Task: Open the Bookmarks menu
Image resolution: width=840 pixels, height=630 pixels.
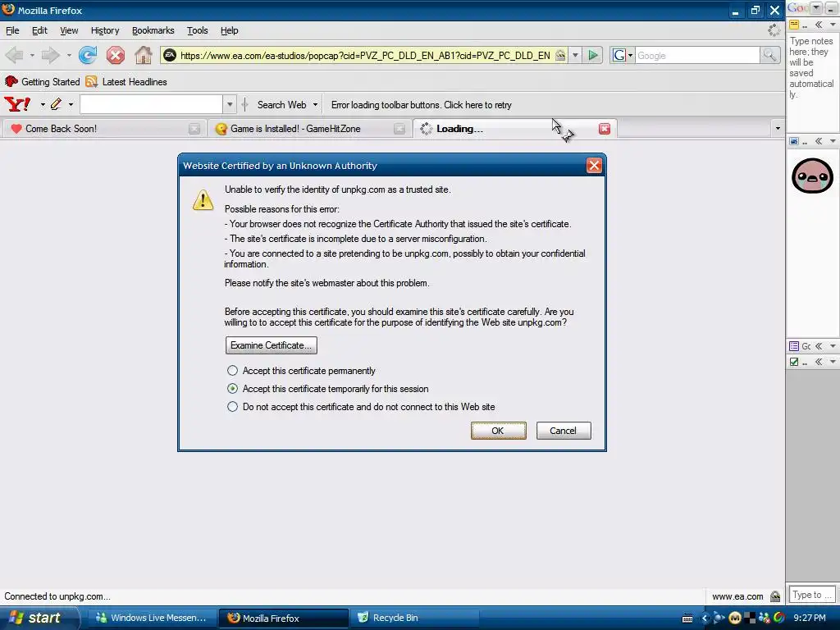Action: tap(153, 30)
